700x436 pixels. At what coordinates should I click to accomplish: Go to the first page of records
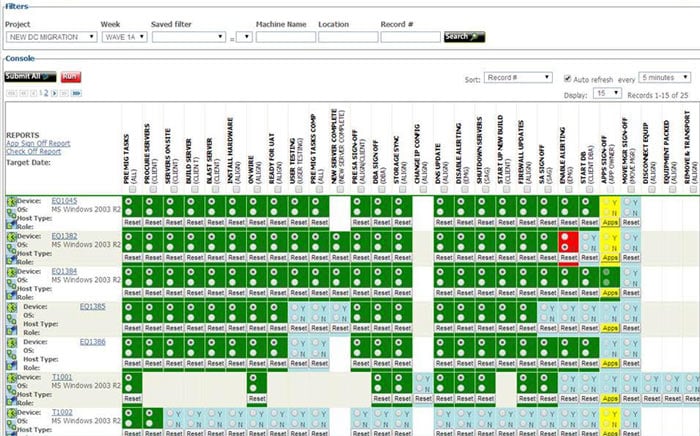click(x=11, y=92)
